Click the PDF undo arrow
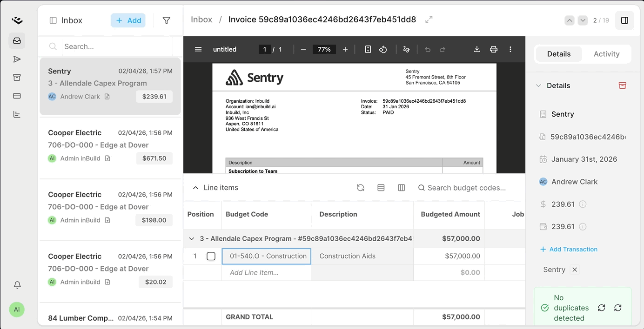 tap(428, 49)
